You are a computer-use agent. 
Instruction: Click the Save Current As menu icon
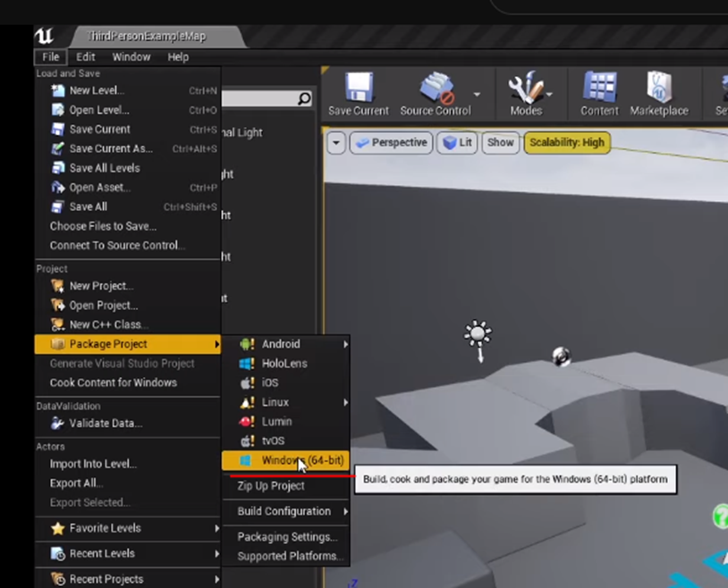57,148
